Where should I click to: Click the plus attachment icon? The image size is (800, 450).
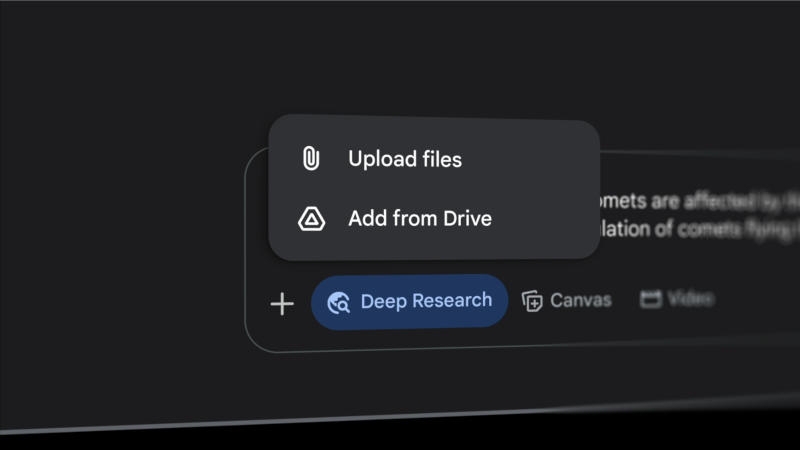282,304
